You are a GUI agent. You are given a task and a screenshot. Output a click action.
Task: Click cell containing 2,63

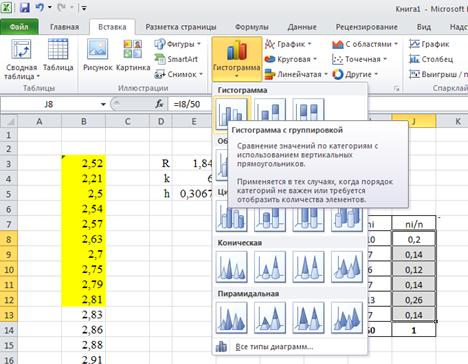coord(84,239)
